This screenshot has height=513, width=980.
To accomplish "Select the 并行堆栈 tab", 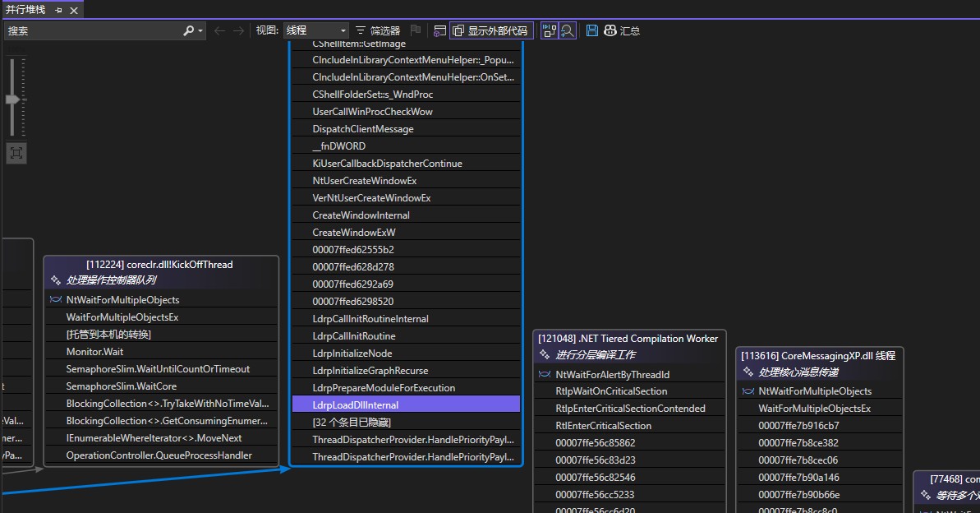I will coord(25,10).
